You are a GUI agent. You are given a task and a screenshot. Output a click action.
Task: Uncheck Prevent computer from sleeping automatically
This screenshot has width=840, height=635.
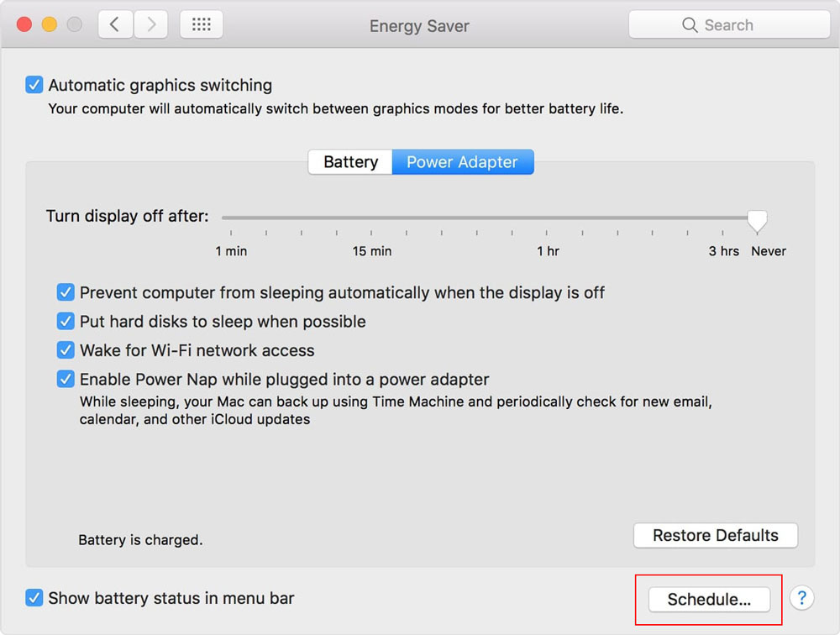pyautogui.click(x=66, y=292)
